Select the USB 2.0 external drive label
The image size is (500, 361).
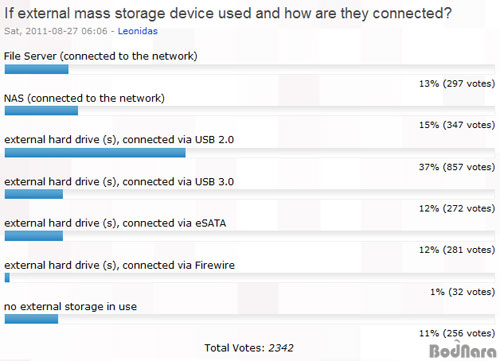[119, 139]
